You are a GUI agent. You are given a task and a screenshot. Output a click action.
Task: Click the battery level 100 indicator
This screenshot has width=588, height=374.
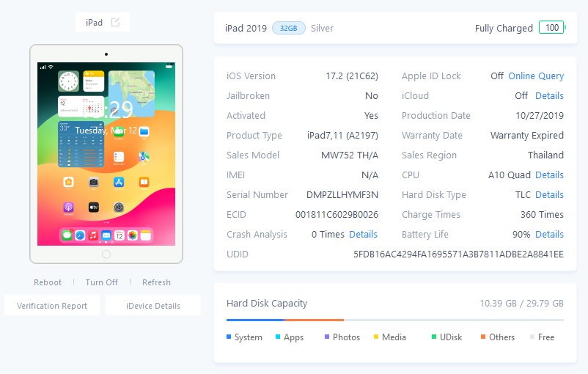pyautogui.click(x=551, y=27)
